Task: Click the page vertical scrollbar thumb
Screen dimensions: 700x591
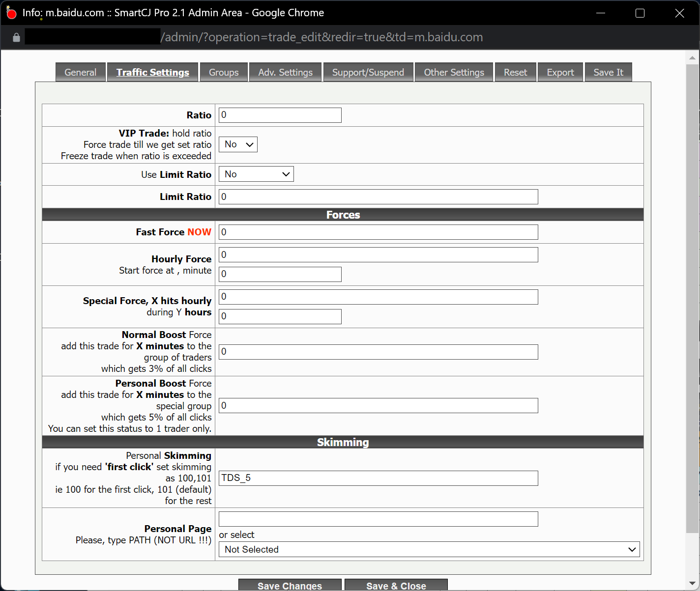Action: click(x=692, y=298)
